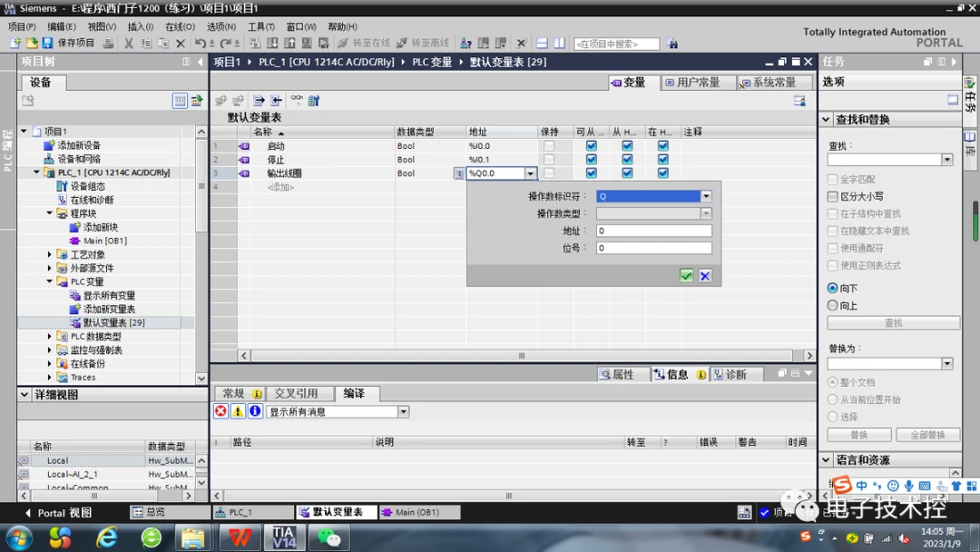Click the Accessible devices icon
This screenshot has width=980, height=552.
(465, 44)
